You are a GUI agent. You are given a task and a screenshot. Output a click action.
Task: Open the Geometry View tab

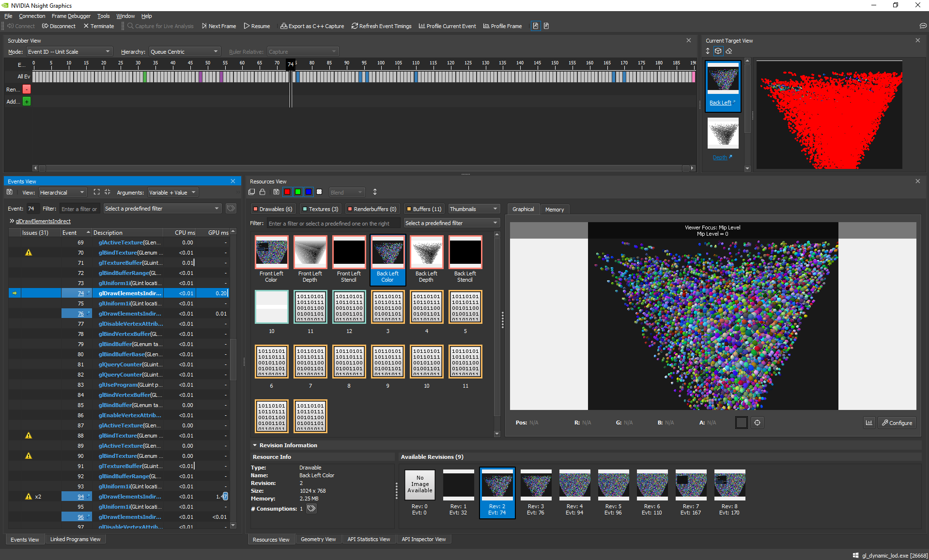click(x=318, y=539)
